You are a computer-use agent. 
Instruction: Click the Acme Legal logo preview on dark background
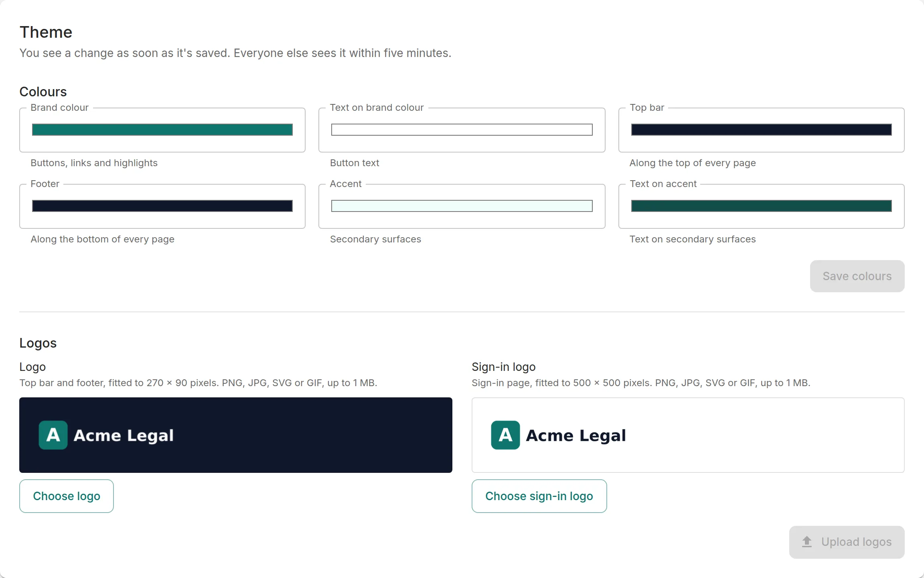pyautogui.click(x=236, y=435)
